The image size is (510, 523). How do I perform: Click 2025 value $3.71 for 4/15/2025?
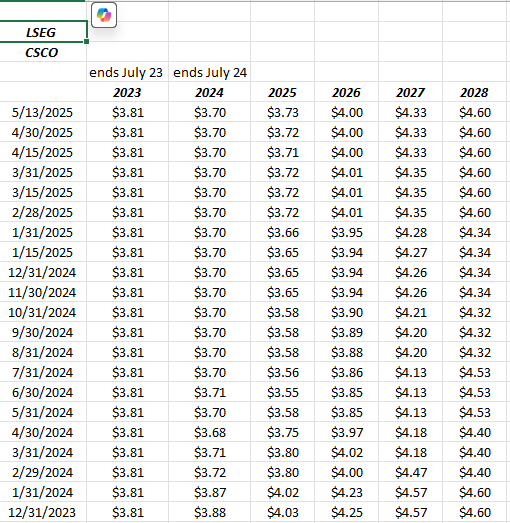point(282,152)
